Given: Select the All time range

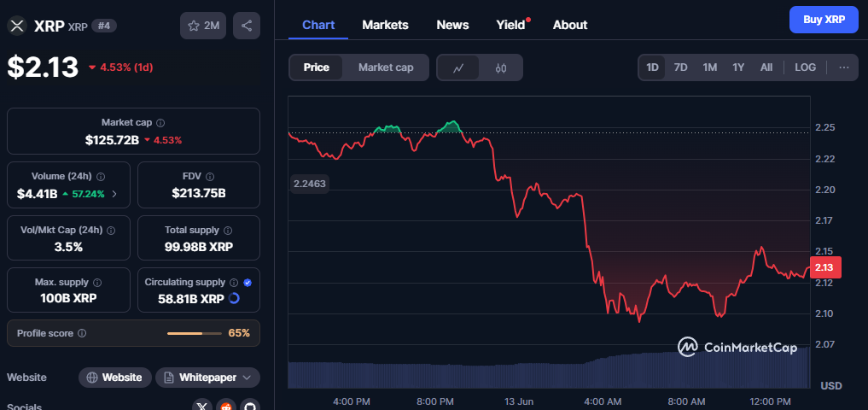Looking at the screenshot, I should [x=766, y=67].
